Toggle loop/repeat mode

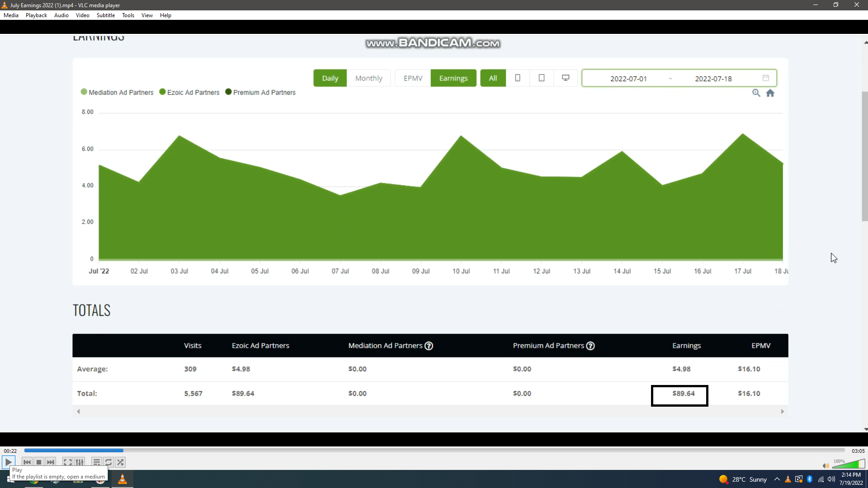coord(108,462)
